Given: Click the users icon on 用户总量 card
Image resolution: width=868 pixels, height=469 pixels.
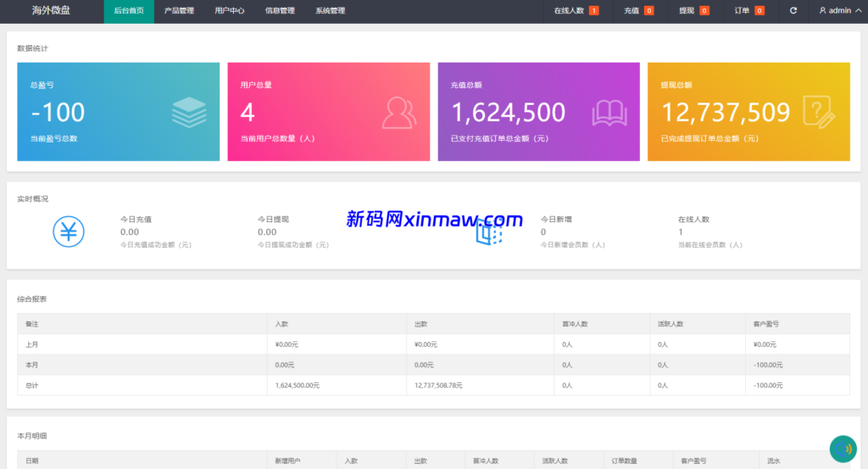Looking at the screenshot, I should click(398, 113).
